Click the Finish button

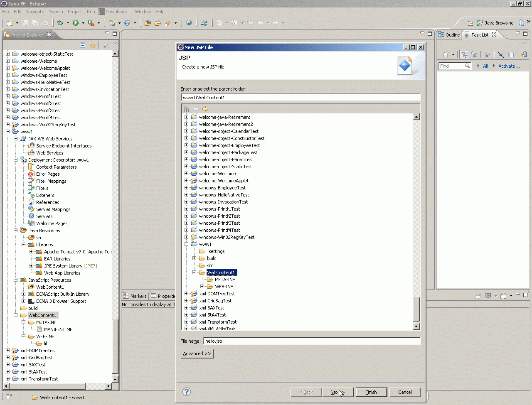(371, 392)
